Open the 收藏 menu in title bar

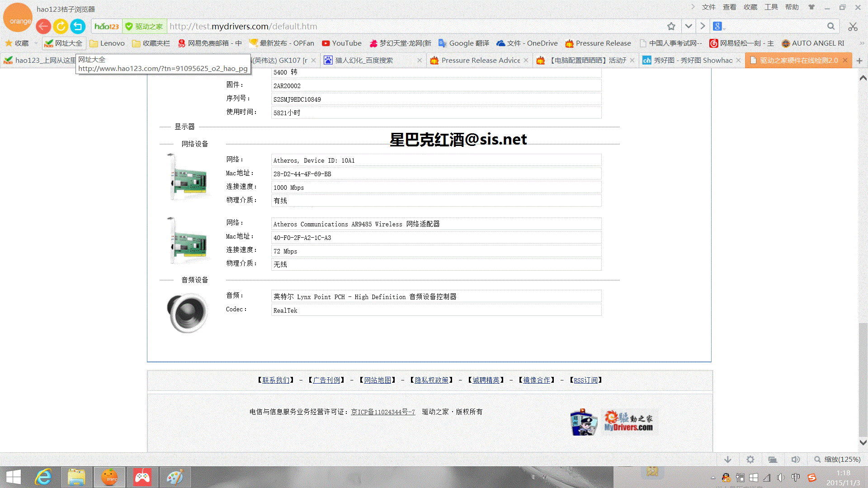coord(750,7)
